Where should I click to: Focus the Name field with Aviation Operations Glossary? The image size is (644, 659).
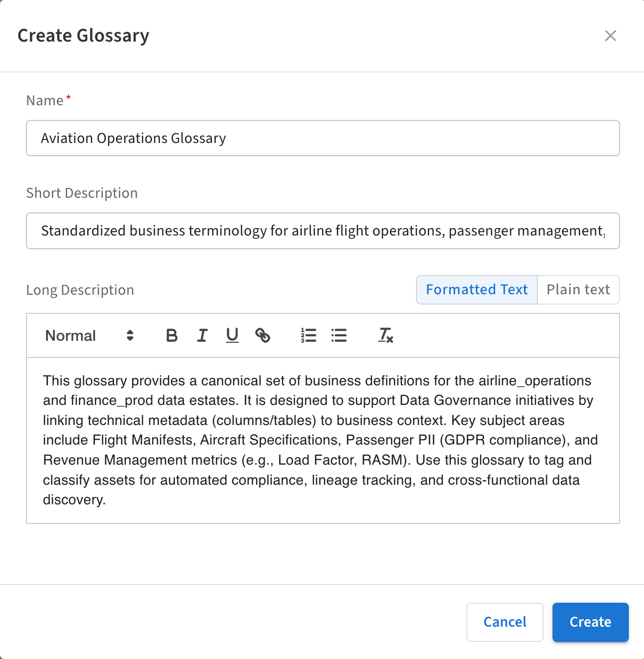tap(322, 138)
